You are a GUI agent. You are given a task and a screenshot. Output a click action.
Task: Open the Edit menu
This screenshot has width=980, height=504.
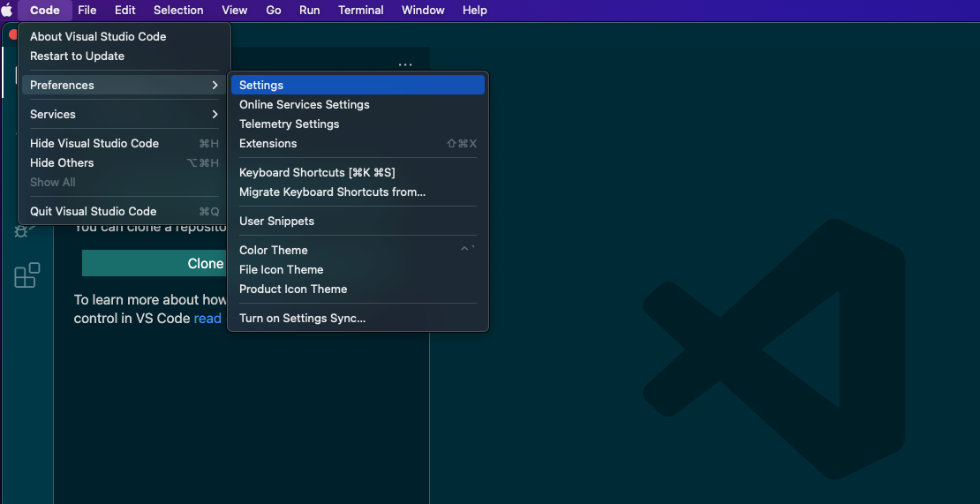(125, 10)
